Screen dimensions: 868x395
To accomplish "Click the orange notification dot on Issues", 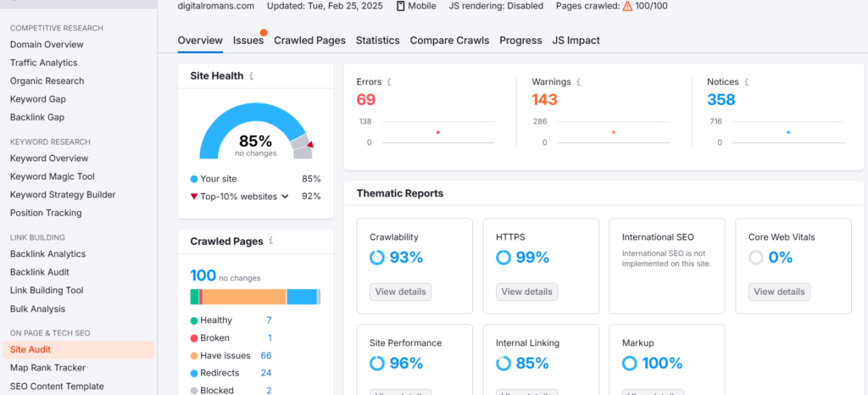I will [264, 33].
